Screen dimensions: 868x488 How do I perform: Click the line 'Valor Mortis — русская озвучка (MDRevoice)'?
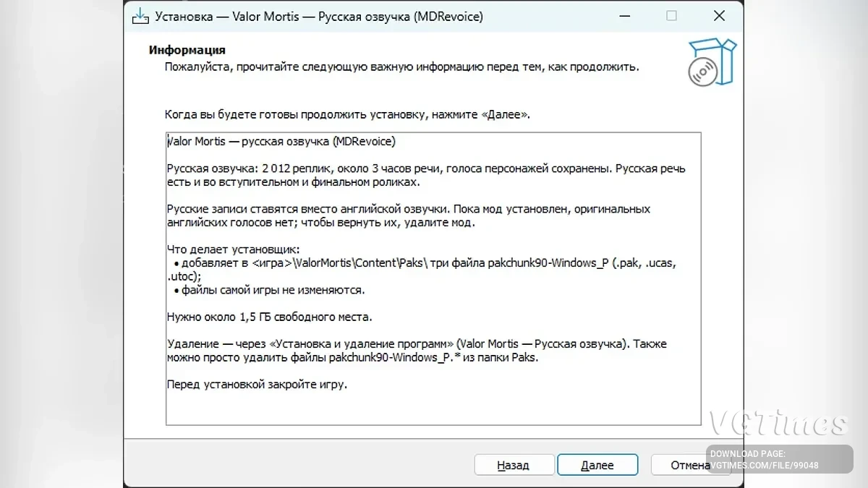click(281, 141)
